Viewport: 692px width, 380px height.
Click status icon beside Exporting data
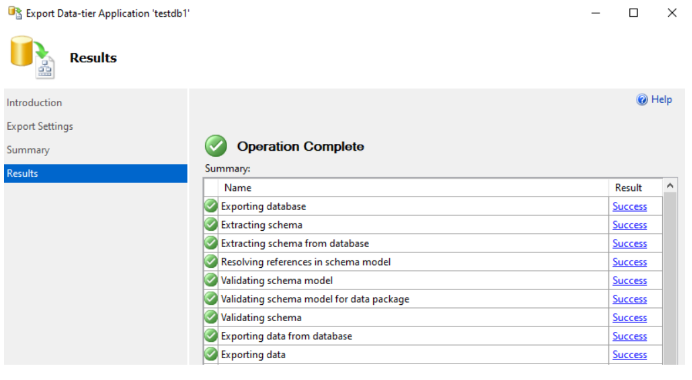[211, 354]
